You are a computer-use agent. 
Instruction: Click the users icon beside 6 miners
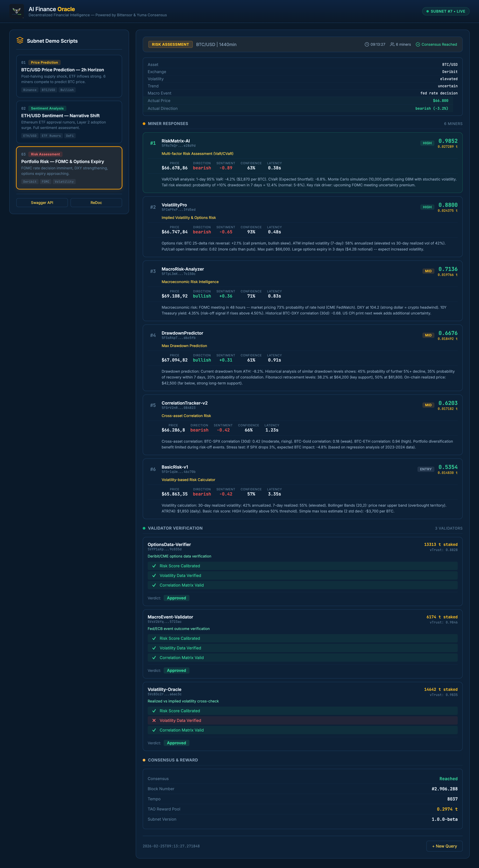click(392, 45)
